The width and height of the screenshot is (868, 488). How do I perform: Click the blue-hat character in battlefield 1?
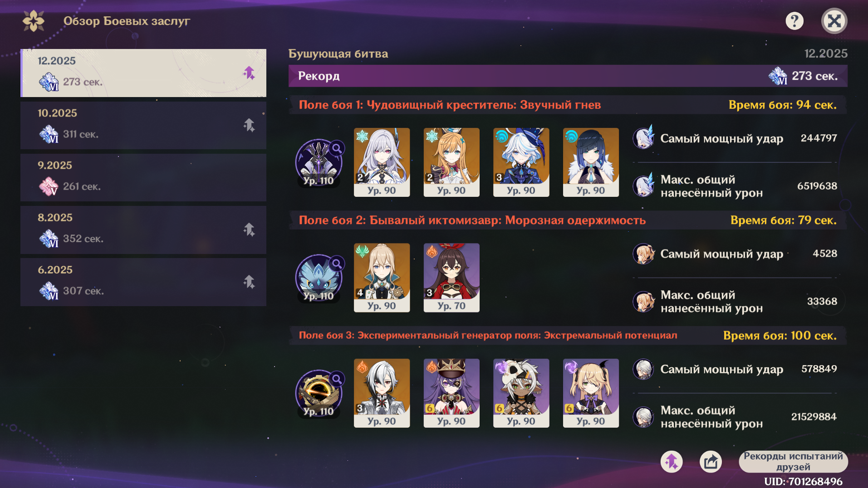tap(521, 162)
